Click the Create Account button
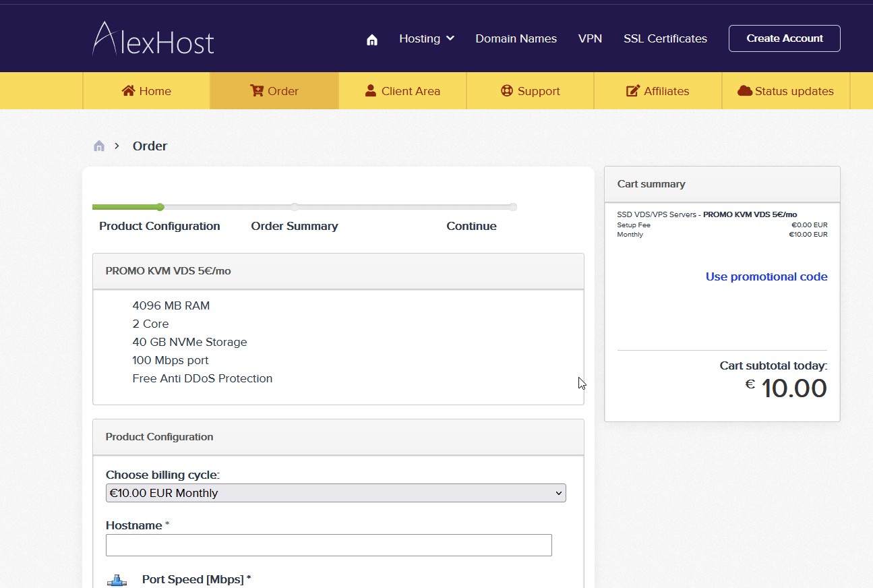 pyautogui.click(x=785, y=38)
